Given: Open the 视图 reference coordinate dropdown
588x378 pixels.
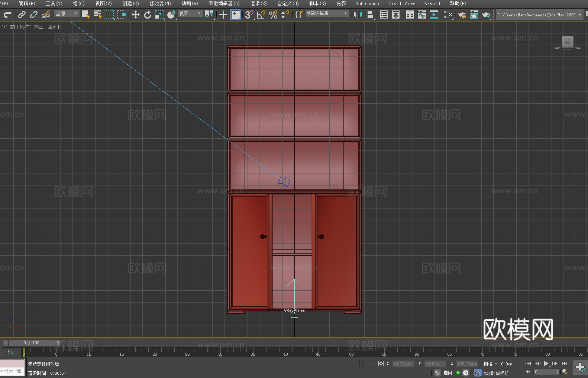Looking at the screenshot, I should (x=190, y=13).
